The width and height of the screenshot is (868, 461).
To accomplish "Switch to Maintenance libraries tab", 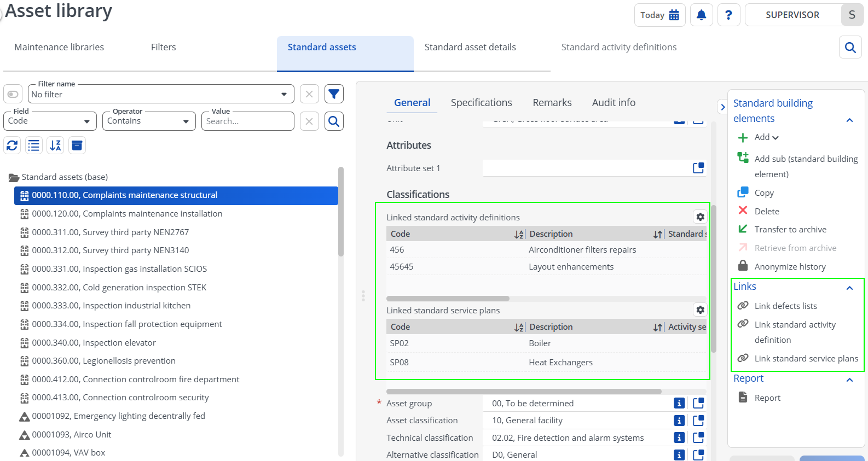I will pyautogui.click(x=59, y=47).
